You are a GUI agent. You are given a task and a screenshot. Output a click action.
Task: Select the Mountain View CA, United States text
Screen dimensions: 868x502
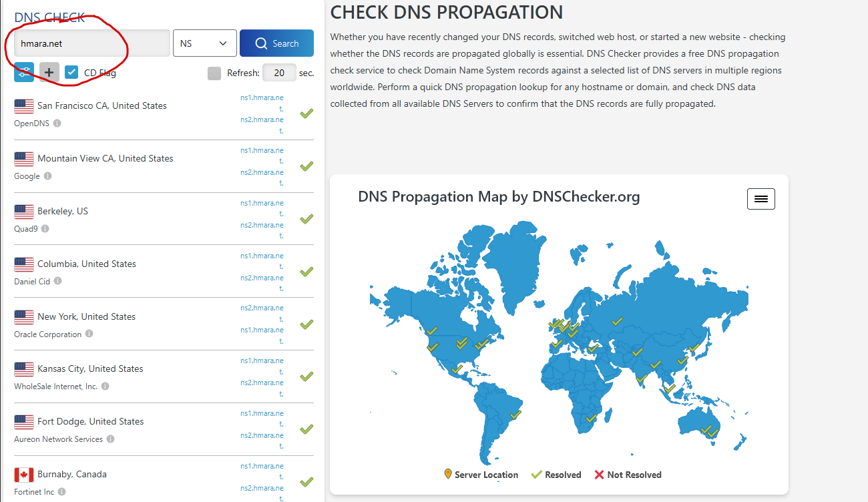point(105,158)
